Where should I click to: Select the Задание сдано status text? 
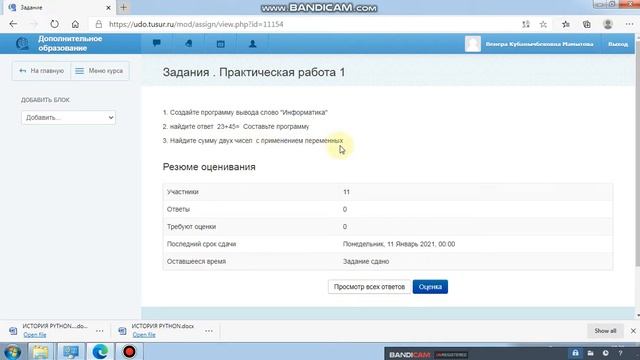pyautogui.click(x=366, y=261)
